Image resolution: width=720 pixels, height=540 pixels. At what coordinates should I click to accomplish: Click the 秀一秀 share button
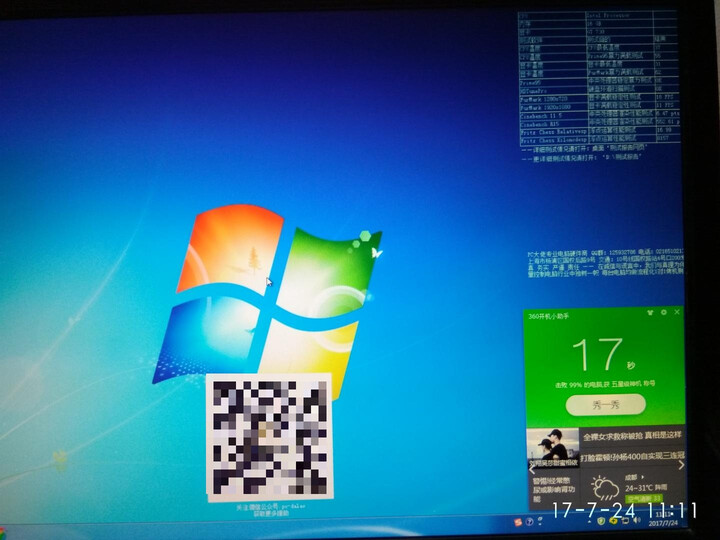pyautogui.click(x=606, y=405)
